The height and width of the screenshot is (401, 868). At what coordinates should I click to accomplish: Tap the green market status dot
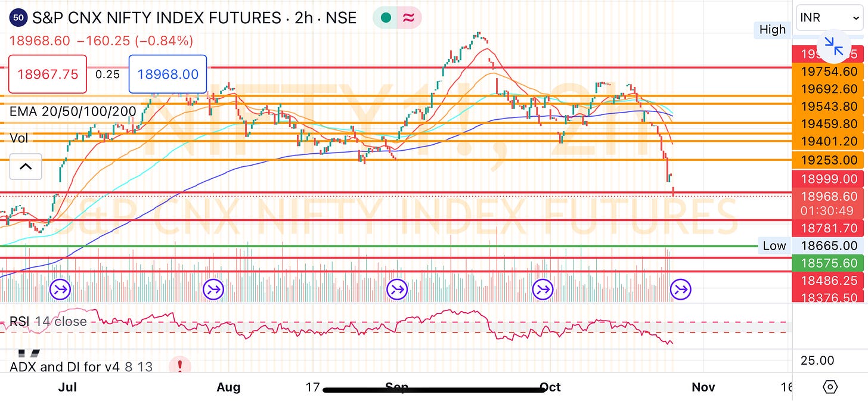[385, 18]
